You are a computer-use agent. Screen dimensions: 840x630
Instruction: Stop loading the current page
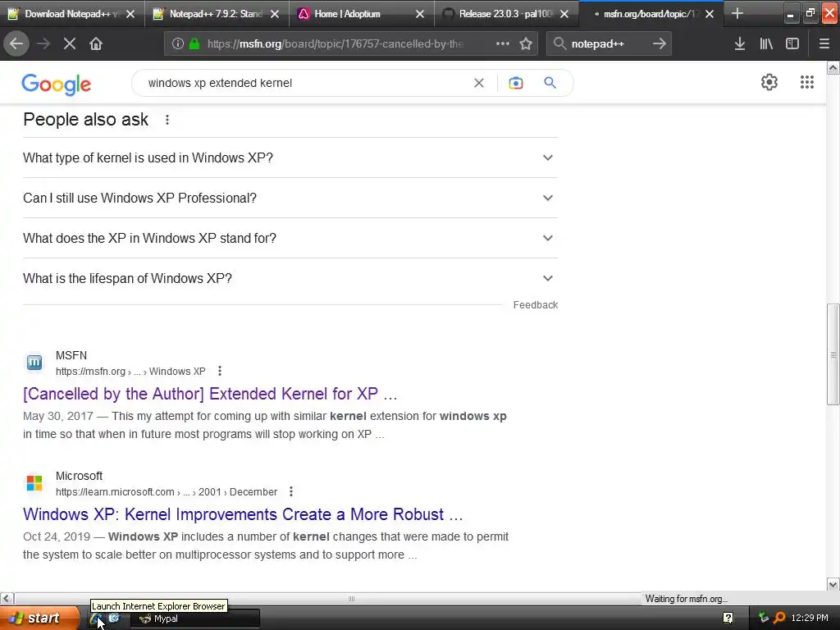point(70,44)
